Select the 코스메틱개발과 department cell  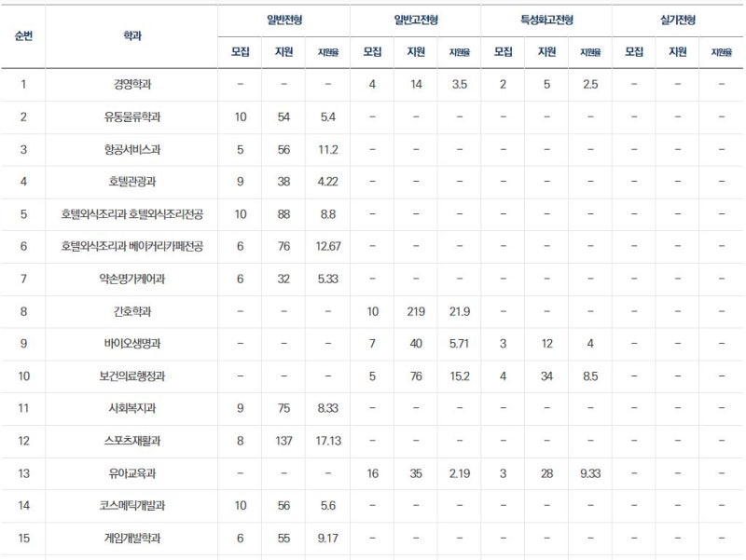coord(131,505)
